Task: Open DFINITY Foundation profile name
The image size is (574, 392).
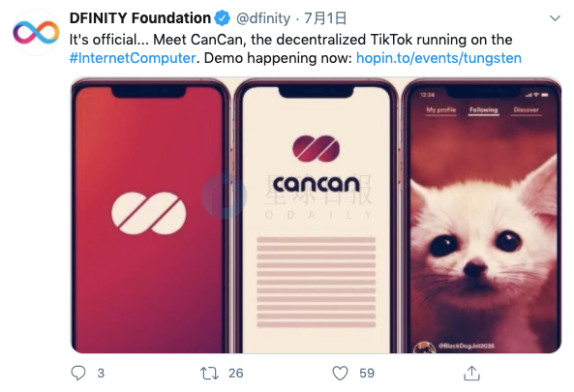Action: tap(140, 18)
